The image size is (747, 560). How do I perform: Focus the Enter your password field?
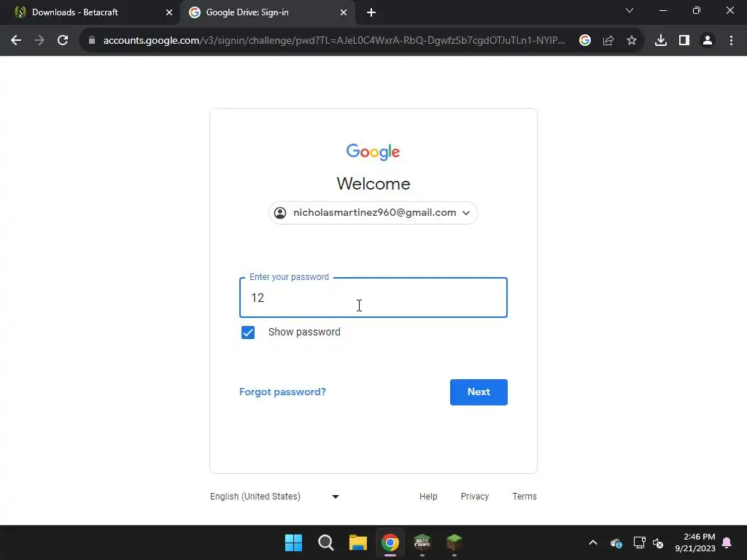tap(373, 297)
